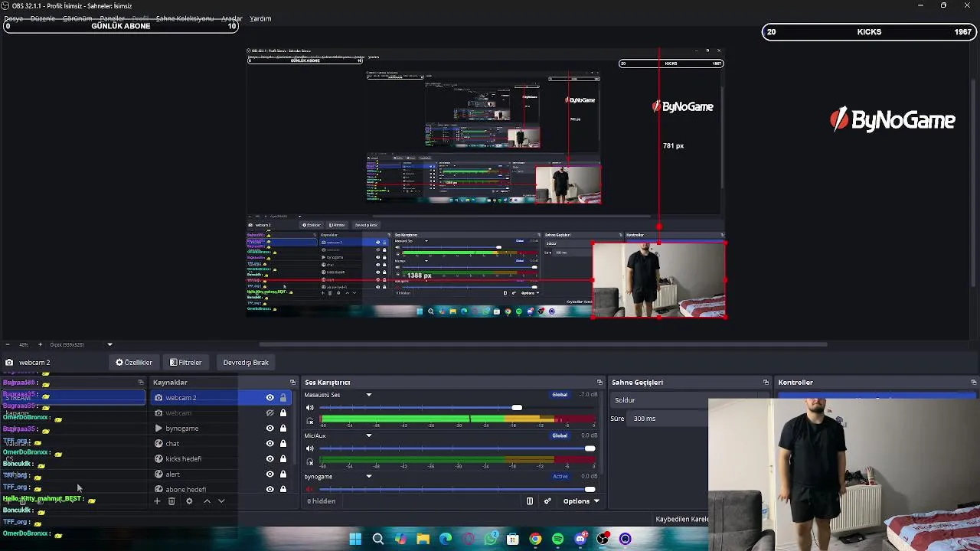Unlock the bynogame source
The height and width of the screenshot is (551, 980).
(283, 429)
